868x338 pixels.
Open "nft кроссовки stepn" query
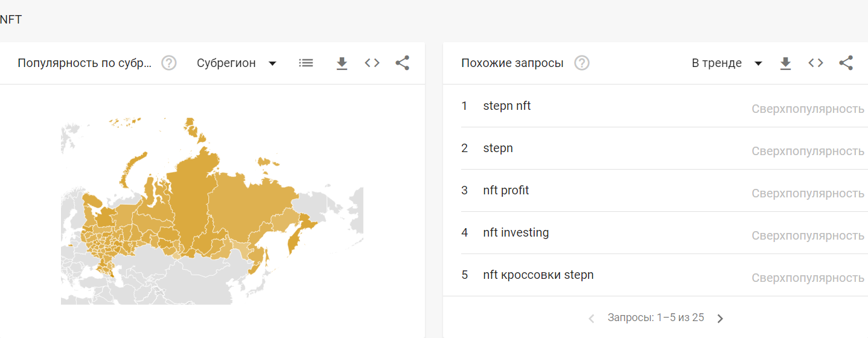click(538, 275)
